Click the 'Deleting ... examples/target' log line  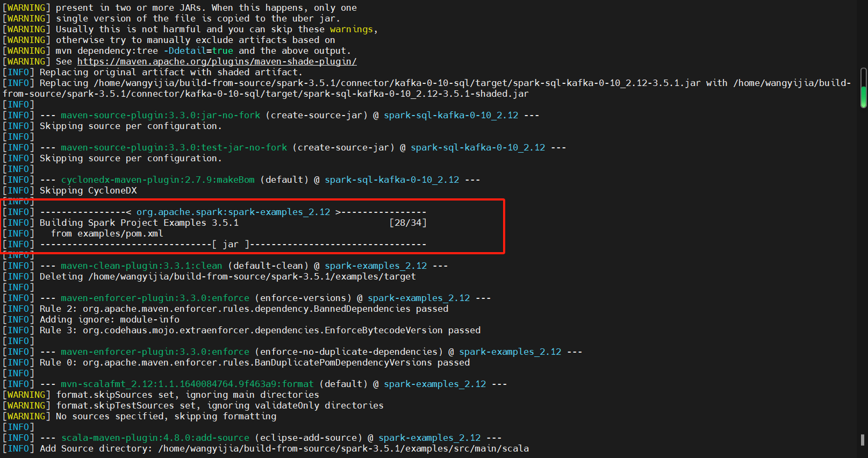[228, 276]
